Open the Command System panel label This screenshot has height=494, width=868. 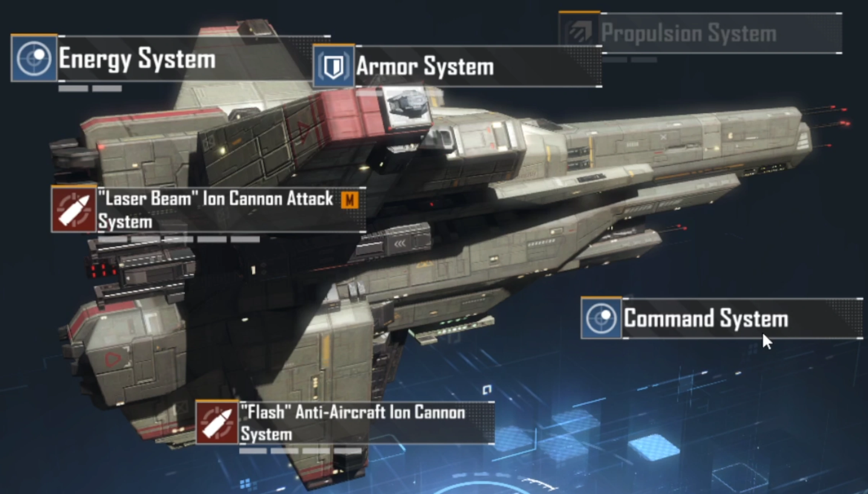(706, 318)
